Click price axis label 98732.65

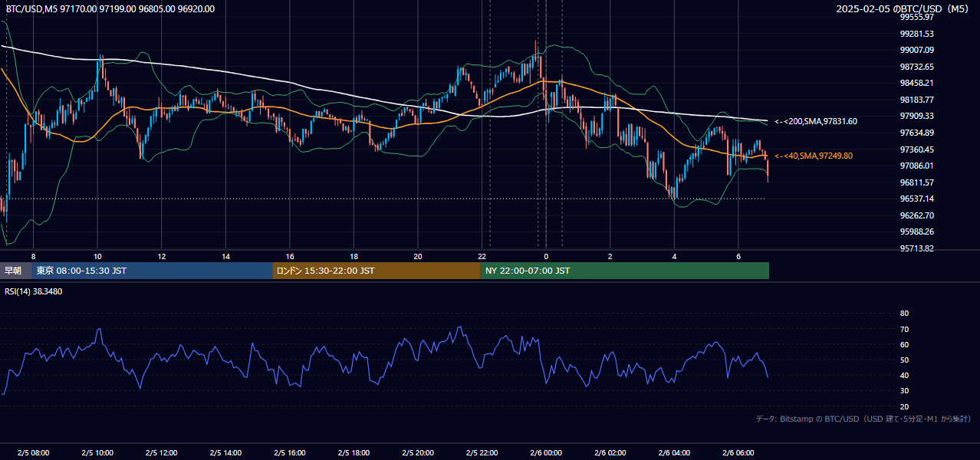pyautogui.click(x=917, y=67)
